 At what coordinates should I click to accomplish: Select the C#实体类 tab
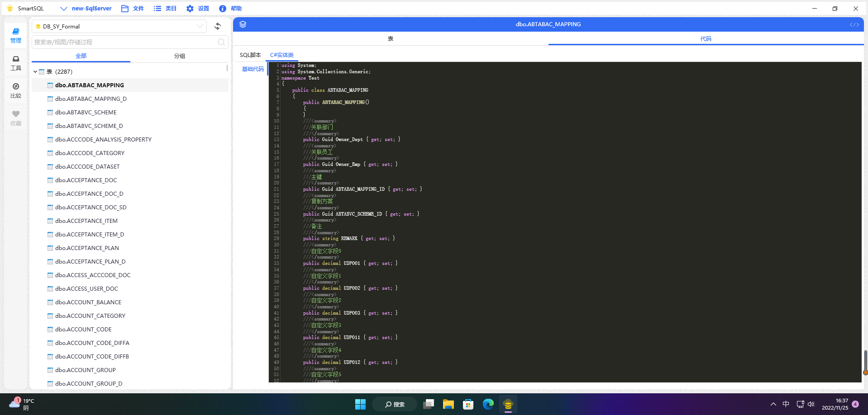[282, 55]
